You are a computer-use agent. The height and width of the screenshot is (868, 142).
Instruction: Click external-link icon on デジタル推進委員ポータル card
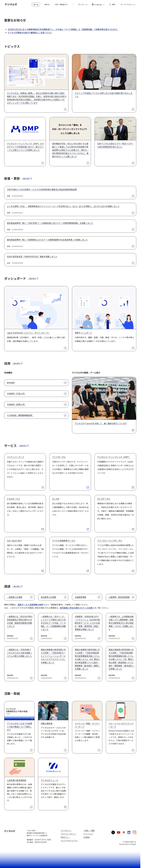pyautogui.click(x=88, y=571)
